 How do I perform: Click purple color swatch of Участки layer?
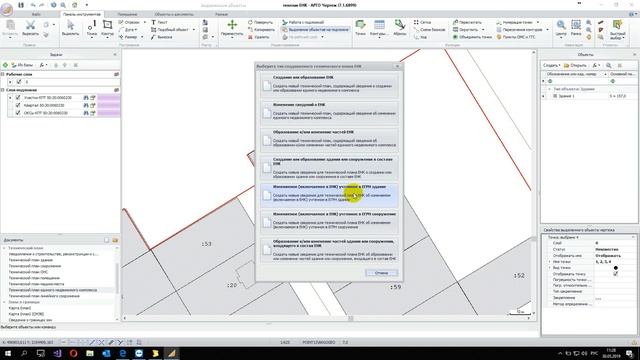pyautogui.click(x=108, y=98)
